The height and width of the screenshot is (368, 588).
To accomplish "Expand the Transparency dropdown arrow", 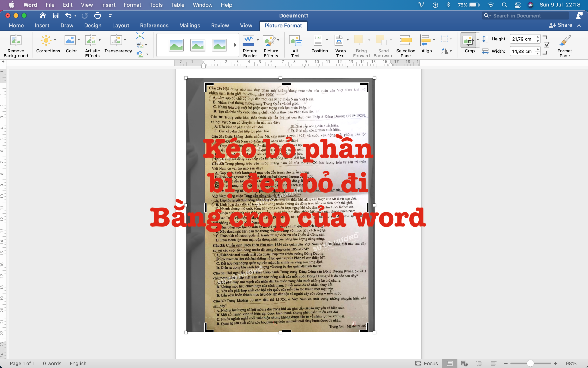I will tap(125, 40).
